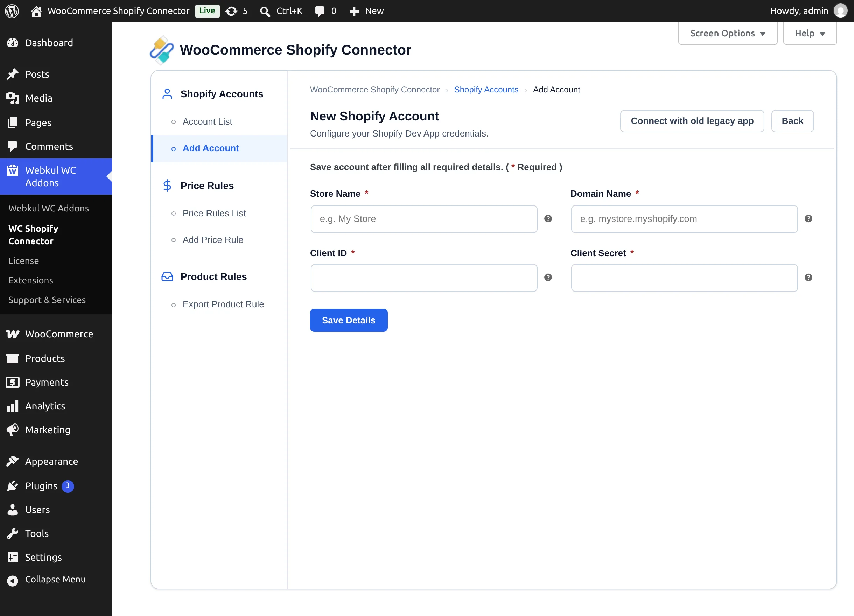The width and height of the screenshot is (854, 616).
Task: Click the Back button
Action: [x=793, y=121]
